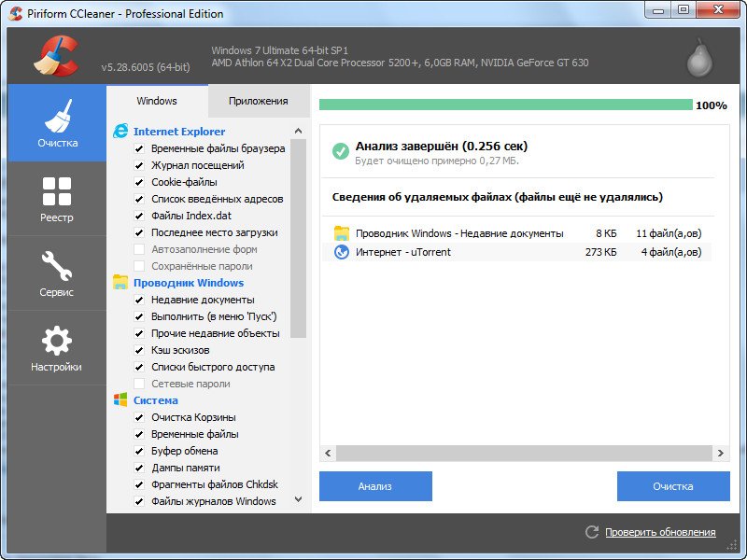Image resolution: width=747 pixels, height=560 pixels.
Task: Click folder icon in Недавние документы result
Action: [342, 232]
